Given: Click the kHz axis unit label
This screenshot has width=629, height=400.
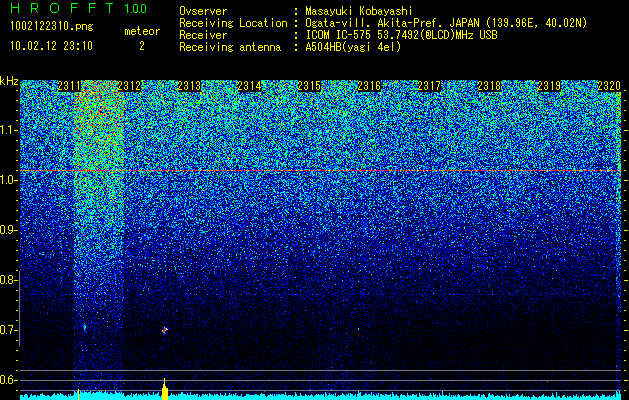Looking at the screenshot, I should pyautogui.click(x=9, y=81).
